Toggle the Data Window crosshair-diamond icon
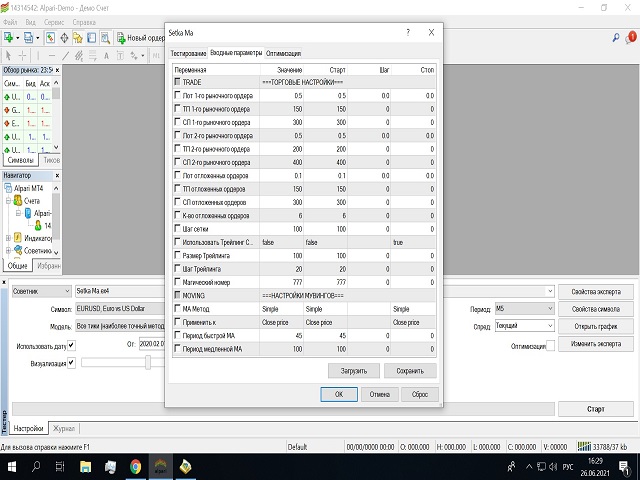 click(x=64, y=38)
